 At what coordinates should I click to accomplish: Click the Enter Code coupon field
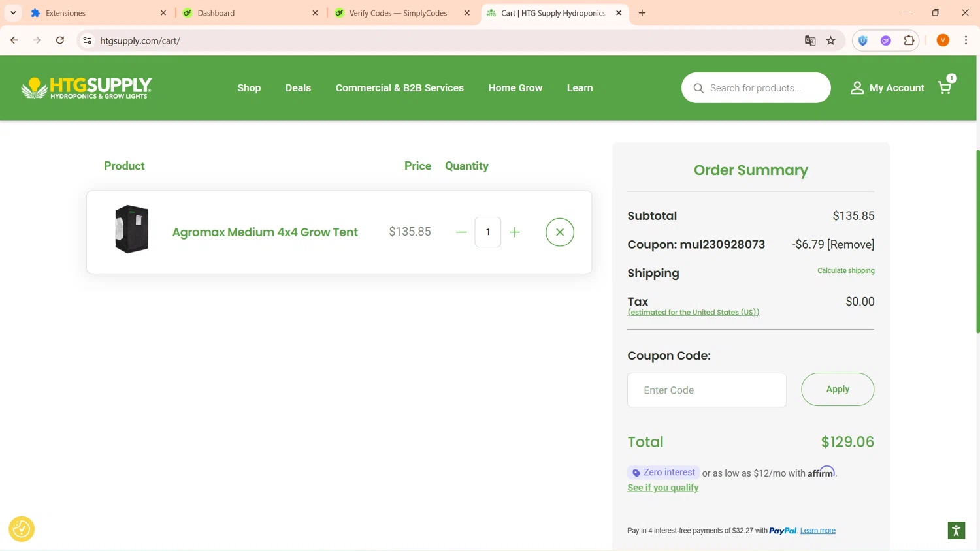707,390
